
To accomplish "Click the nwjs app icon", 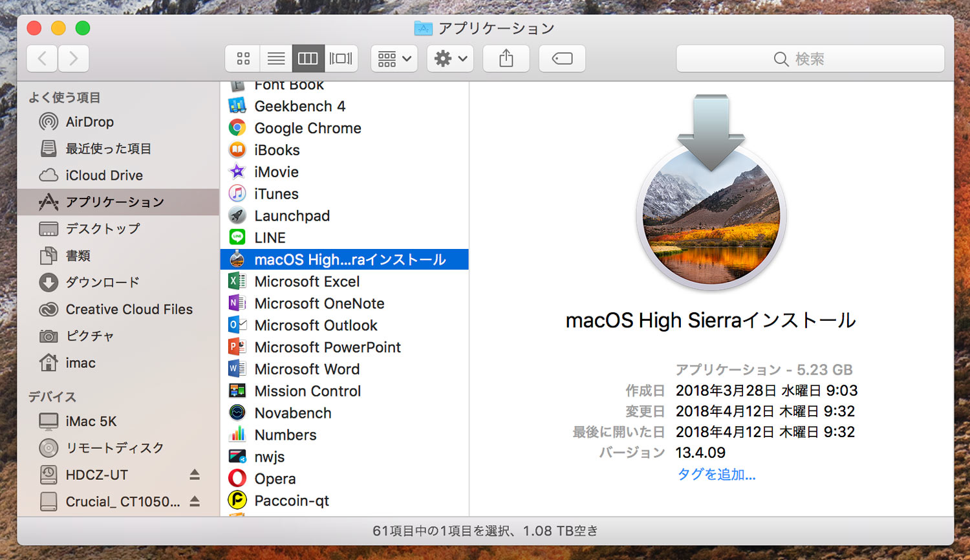I will tap(237, 457).
